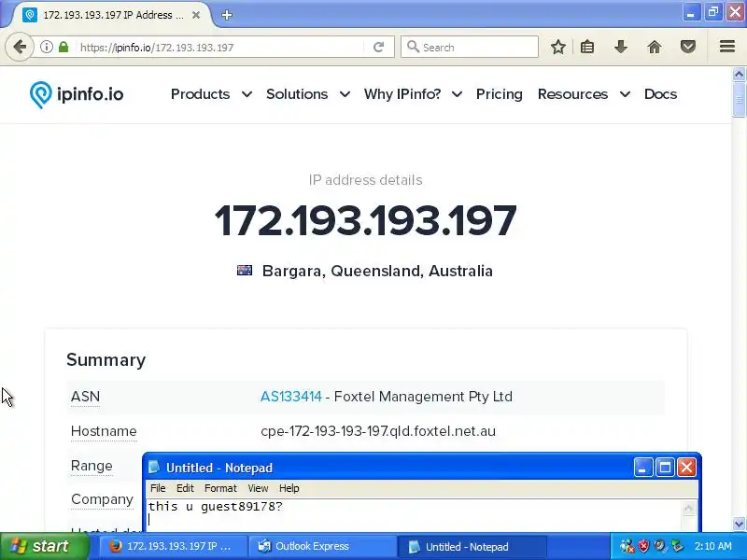
Task: Open Notepad File menu
Action: (158, 488)
